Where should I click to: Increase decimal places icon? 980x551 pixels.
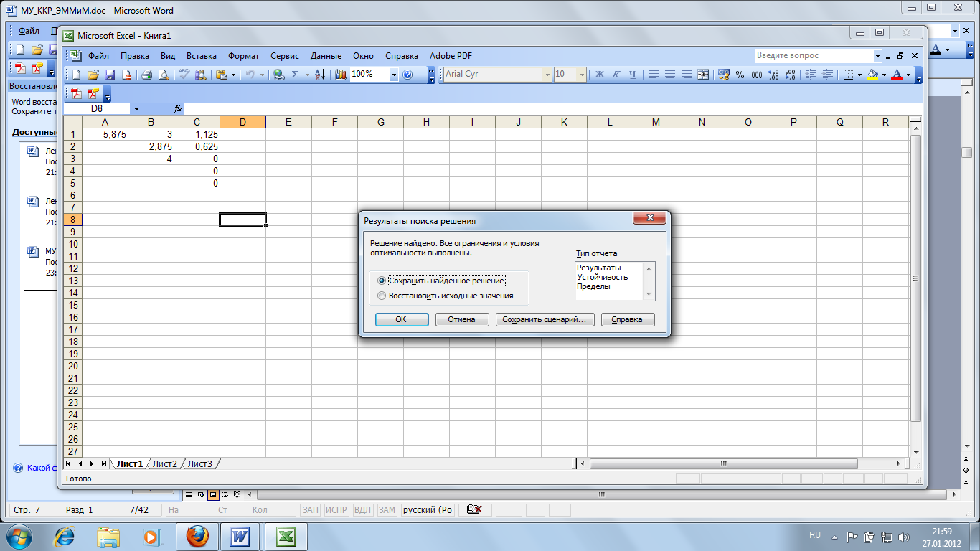point(773,75)
